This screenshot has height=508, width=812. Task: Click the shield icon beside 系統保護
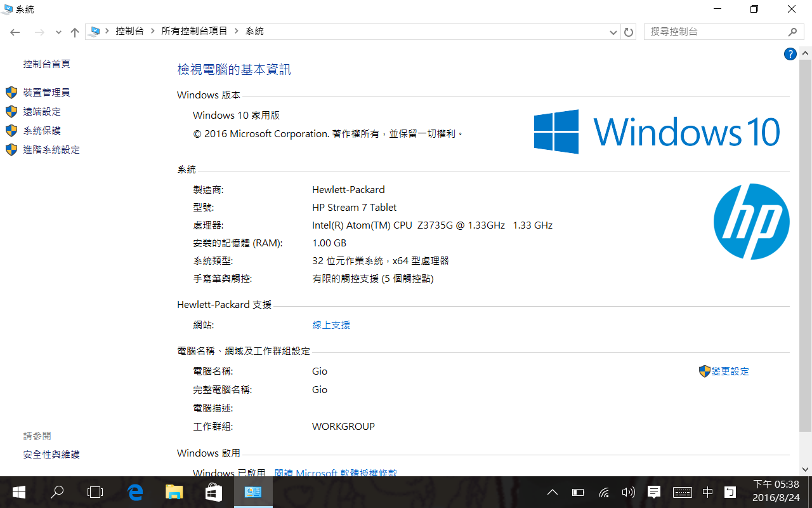tap(11, 131)
